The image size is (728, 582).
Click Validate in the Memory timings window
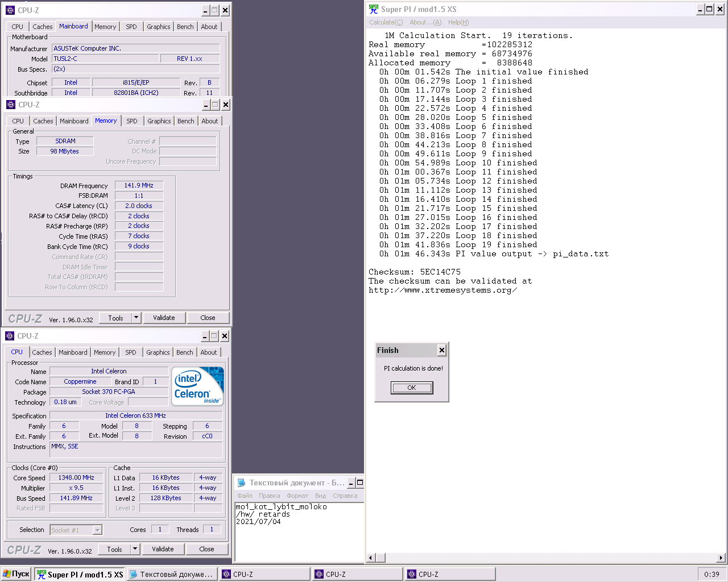point(164,318)
